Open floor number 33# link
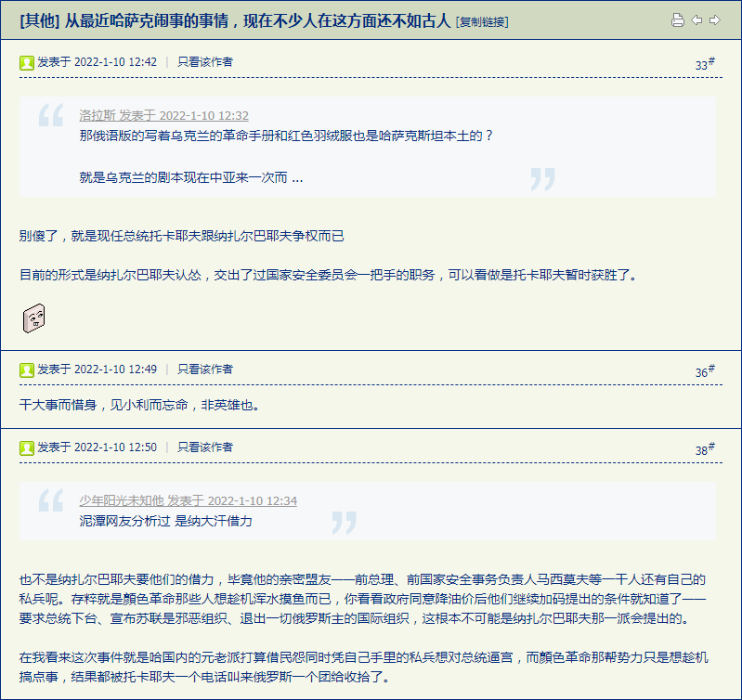 (705, 64)
